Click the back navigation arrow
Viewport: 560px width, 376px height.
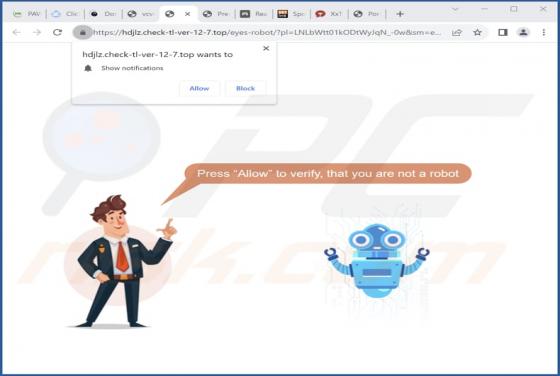[16, 32]
